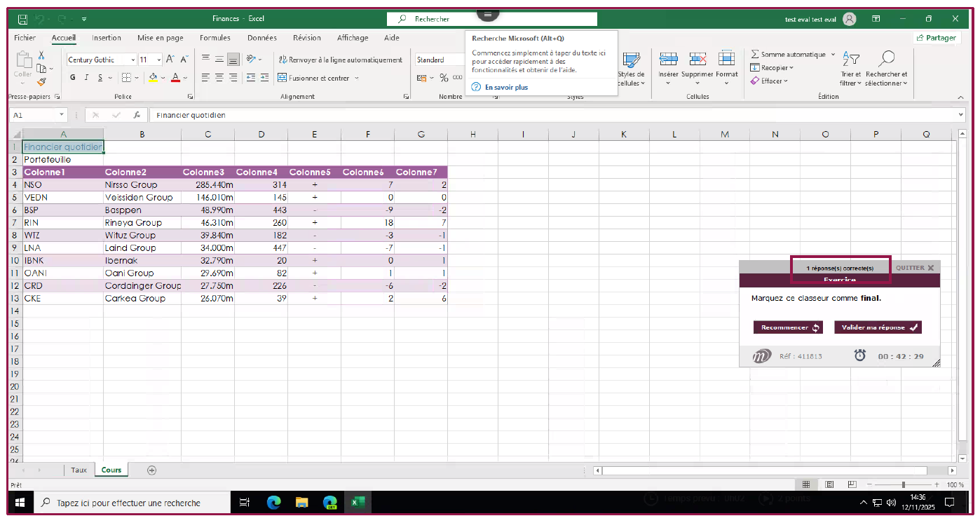Switch to the Taux sheet tab
980x523 pixels.
[x=79, y=470]
